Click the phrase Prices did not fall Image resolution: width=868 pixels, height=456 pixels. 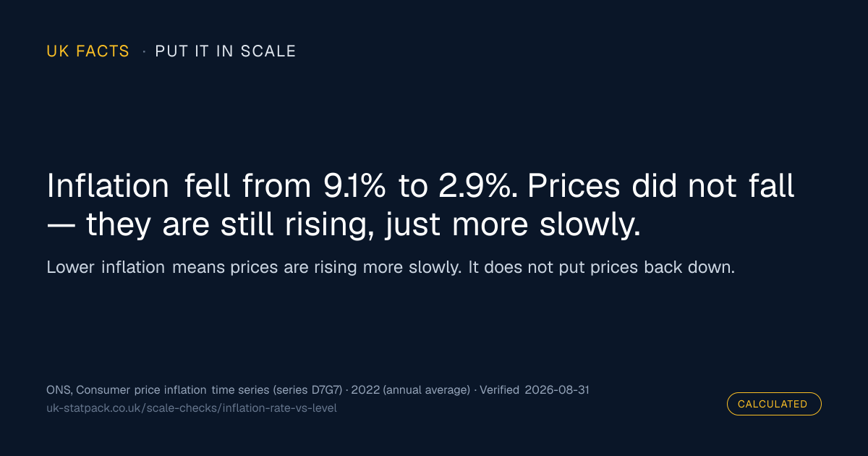[x=660, y=187]
